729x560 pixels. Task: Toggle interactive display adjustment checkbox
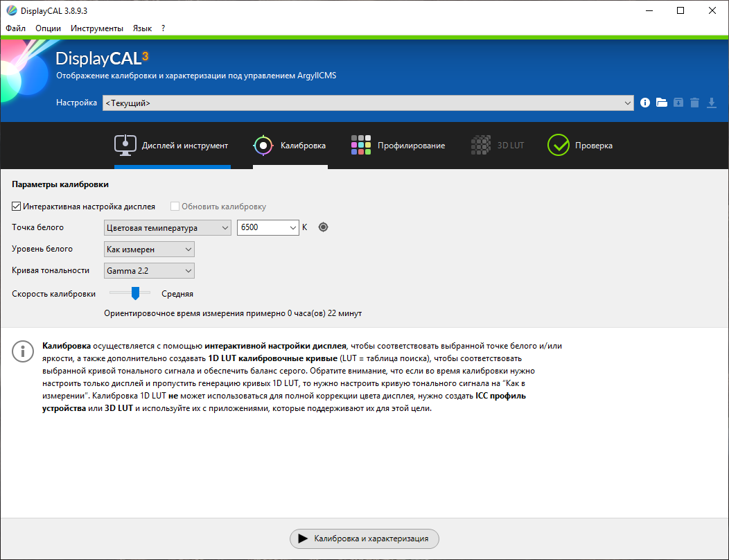point(16,206)
